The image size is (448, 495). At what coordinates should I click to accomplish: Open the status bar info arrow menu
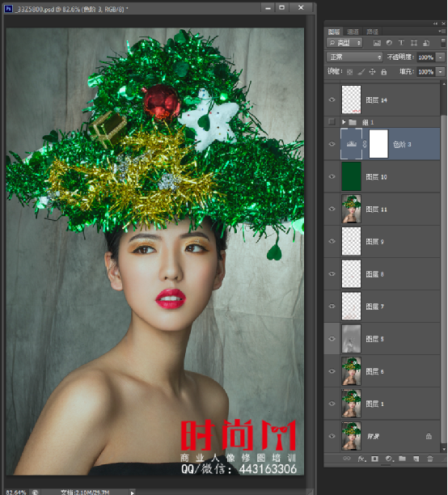[133, 492]
